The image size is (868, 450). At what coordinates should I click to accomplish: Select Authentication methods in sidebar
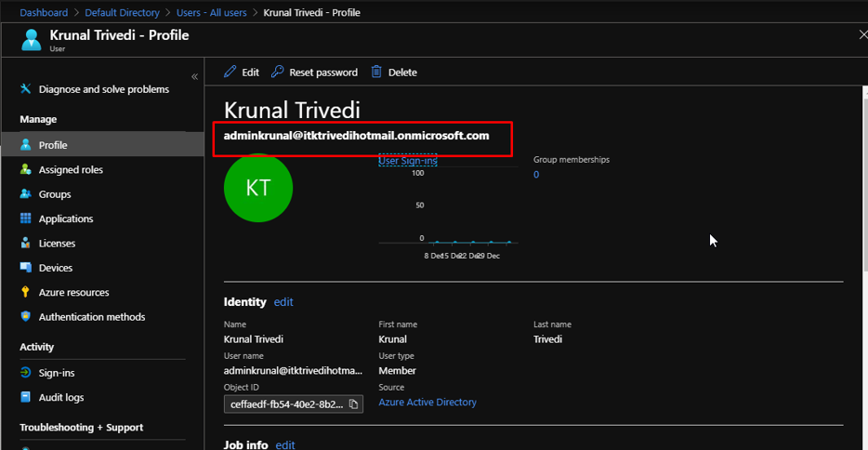click(91, 317)
